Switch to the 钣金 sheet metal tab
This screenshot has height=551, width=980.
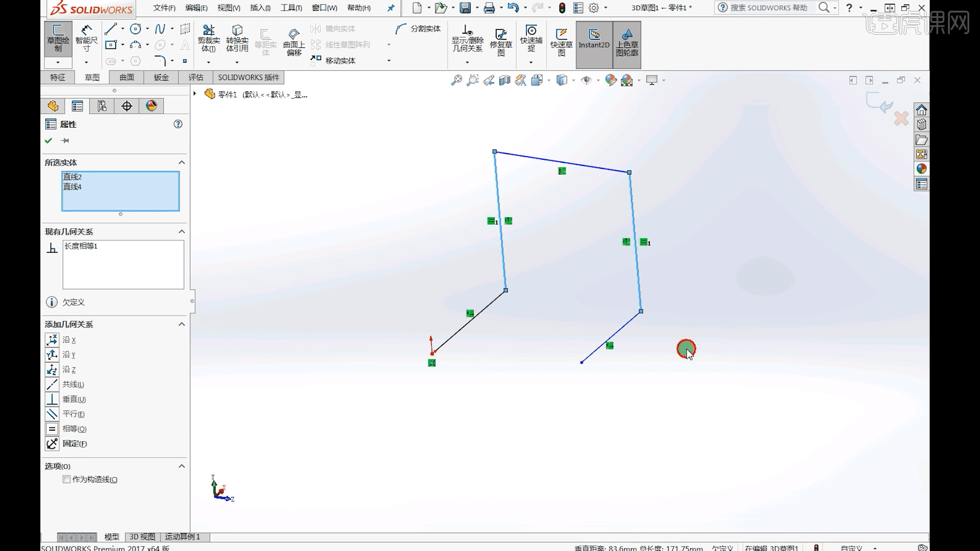160,77
